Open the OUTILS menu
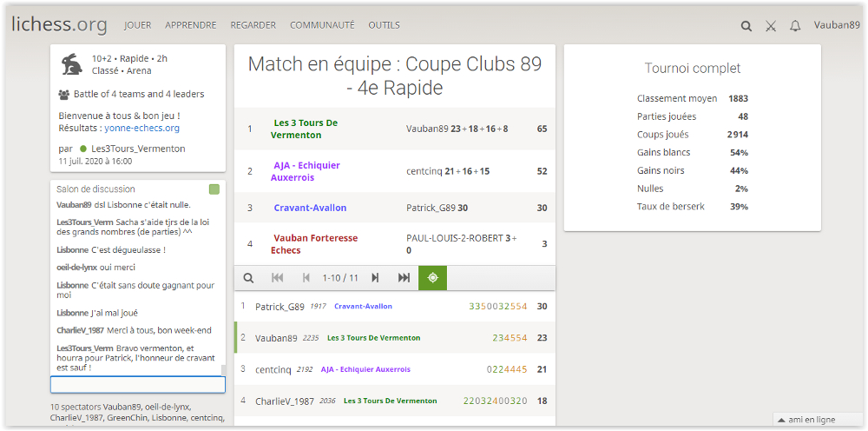This screenshot has height=431, width=868. pos(385,25)
